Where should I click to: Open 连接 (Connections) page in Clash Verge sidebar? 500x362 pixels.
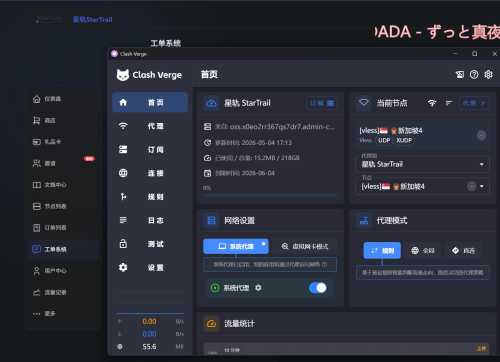click(x=150, y=173)
